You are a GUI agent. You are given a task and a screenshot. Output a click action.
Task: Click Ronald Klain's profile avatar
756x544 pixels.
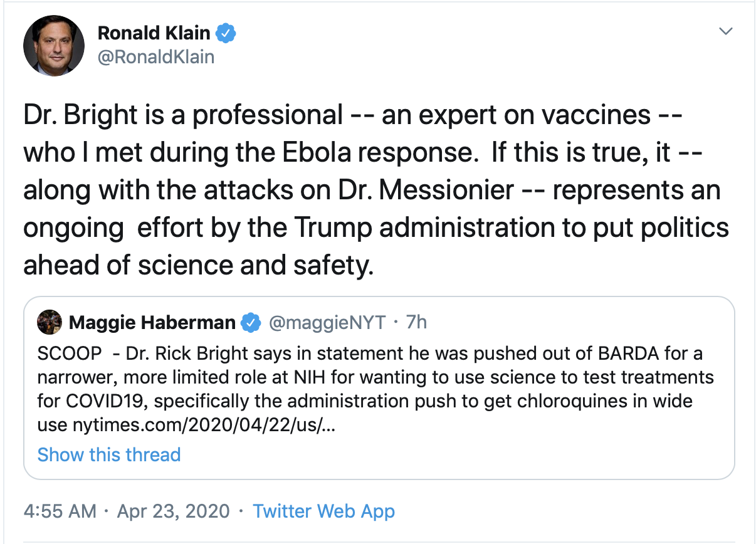point(54,45)
